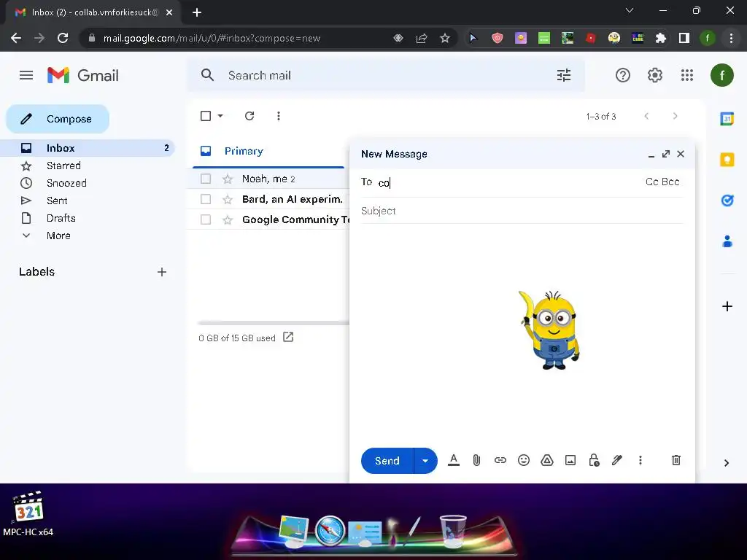Open select dropdown arrow beside checkbox
Screen dimensions: 747x560
(220, 116)
